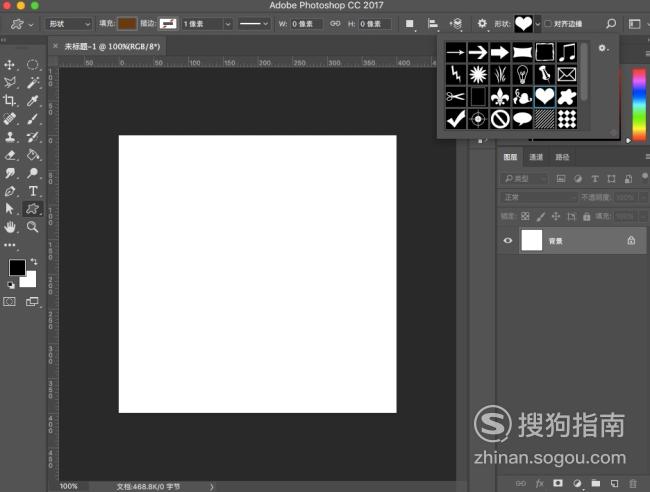The height and width of the screenshot is (492, 650).
Task: Select the Custom Shape tool in the toolbox
Action: (32, 208)
